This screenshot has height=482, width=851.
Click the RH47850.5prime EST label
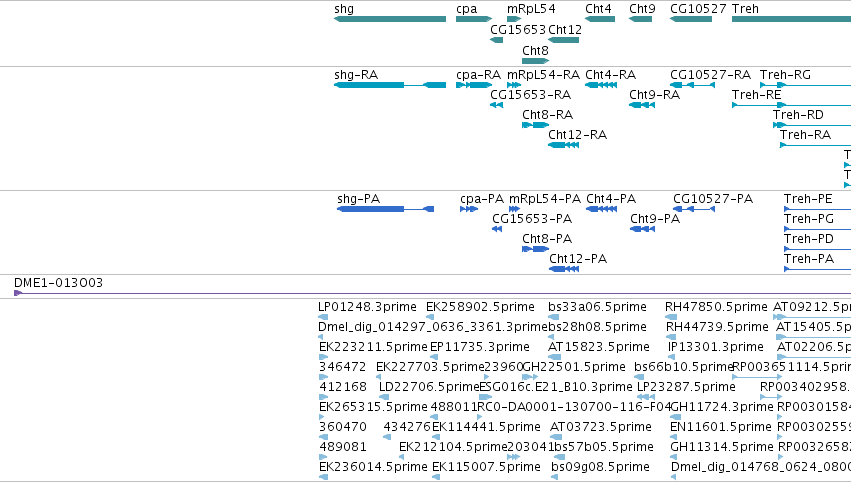[716, 307]
